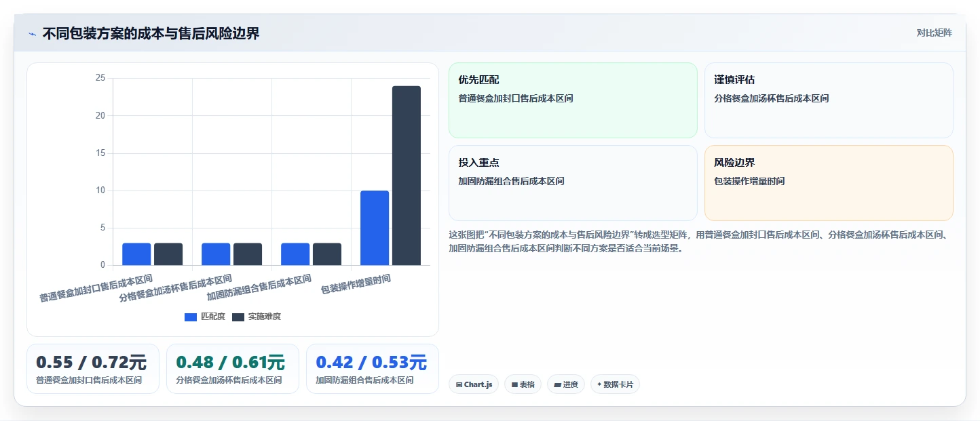This screenshot has height=421, width=980.
Task: Select the 谨慎评估 matrix card
Action: point(829,100)
